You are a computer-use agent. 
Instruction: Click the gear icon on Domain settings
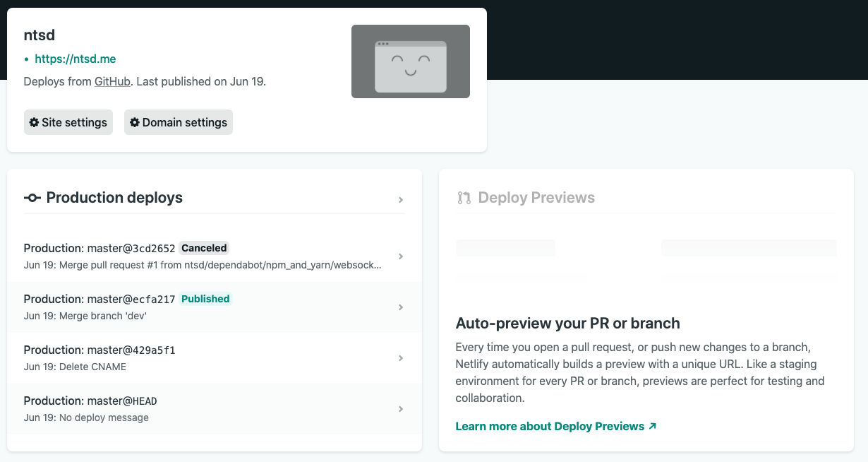(x=135, y=122)
